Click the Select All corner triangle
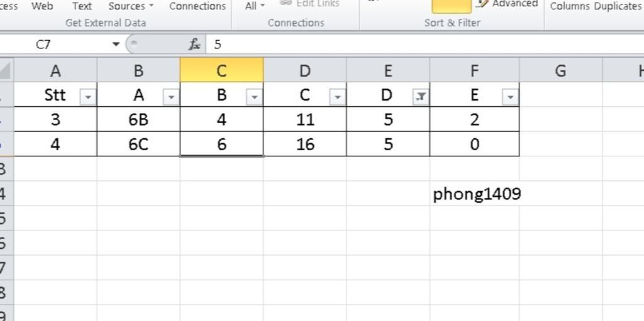 coord(6,70)
